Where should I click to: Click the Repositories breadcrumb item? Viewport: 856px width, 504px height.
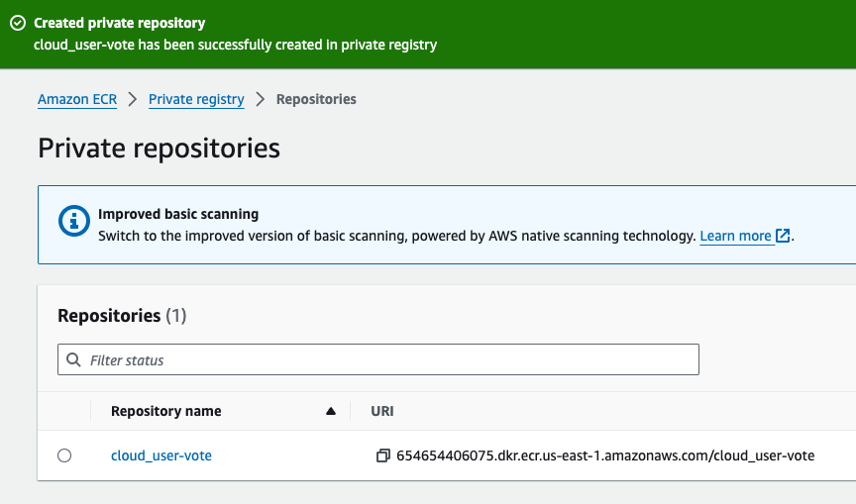point(316,99)
